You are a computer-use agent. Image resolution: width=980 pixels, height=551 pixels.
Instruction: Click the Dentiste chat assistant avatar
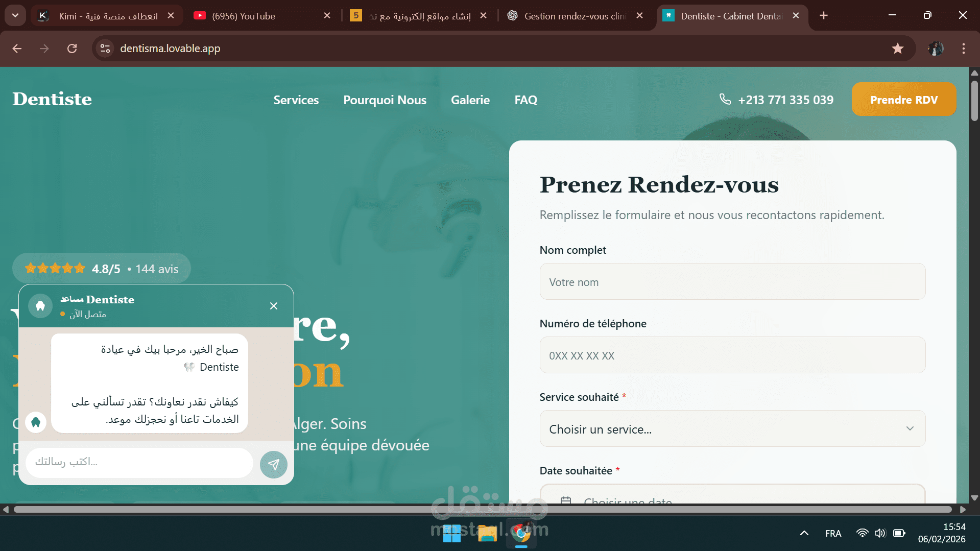click(x=40, y=305)
